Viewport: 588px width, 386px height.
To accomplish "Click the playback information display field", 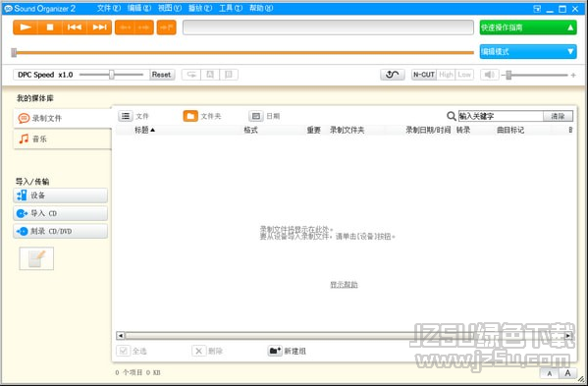I will pos(328,28).
